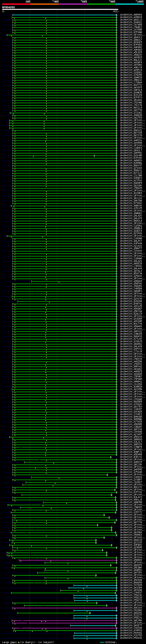Click the cyan =100char. scale legend bar
This screenshot has height=644, width=146.
point(102,642)
